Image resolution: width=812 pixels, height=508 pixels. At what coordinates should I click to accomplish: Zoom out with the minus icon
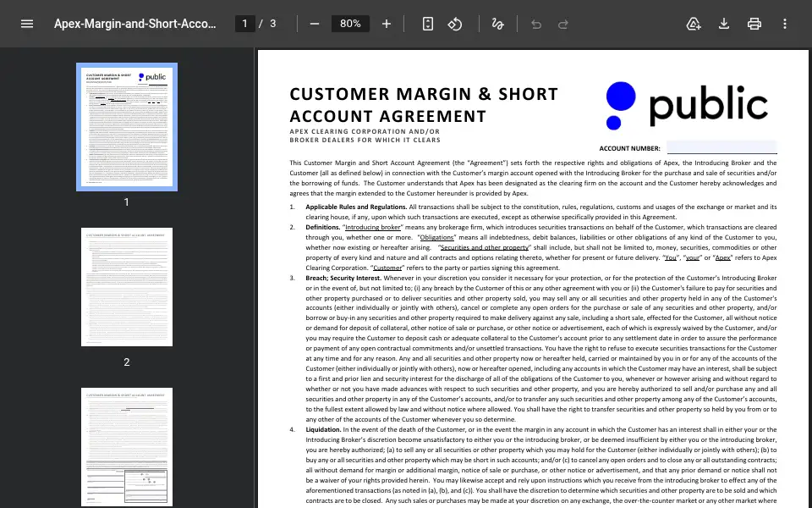coord(315,24)
